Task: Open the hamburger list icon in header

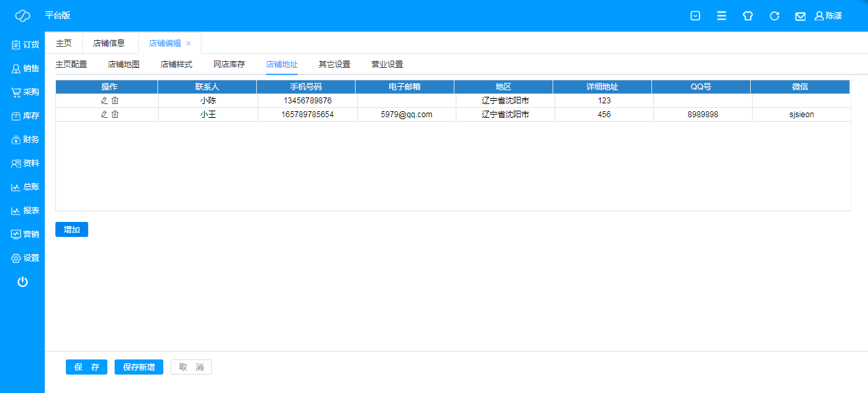Action: coord(722,16)
